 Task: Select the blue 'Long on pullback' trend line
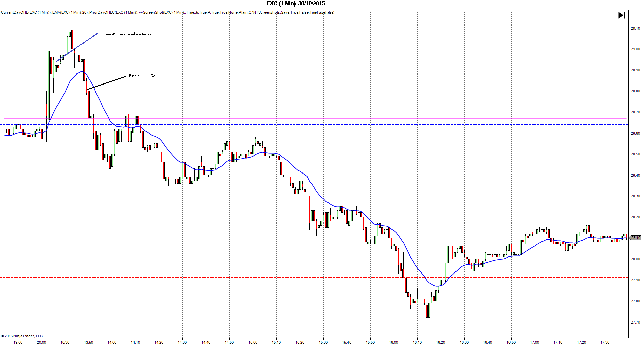(x=77, y=48)
